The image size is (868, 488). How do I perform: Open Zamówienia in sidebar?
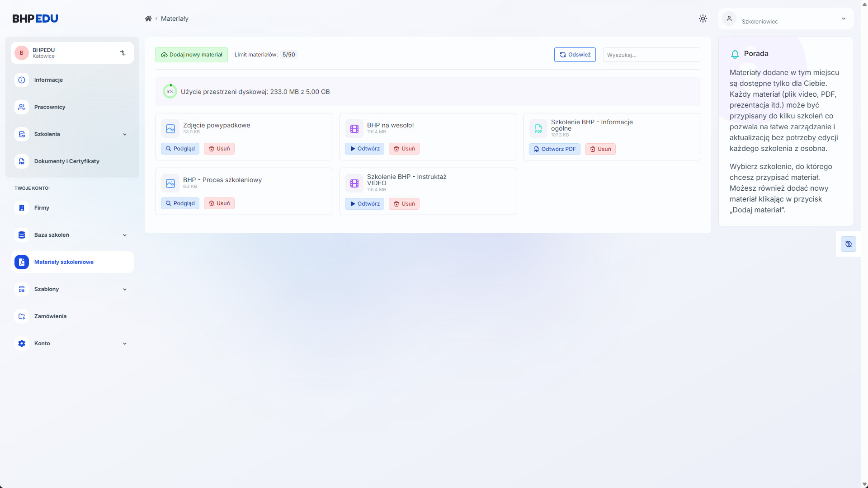point(50,316)
